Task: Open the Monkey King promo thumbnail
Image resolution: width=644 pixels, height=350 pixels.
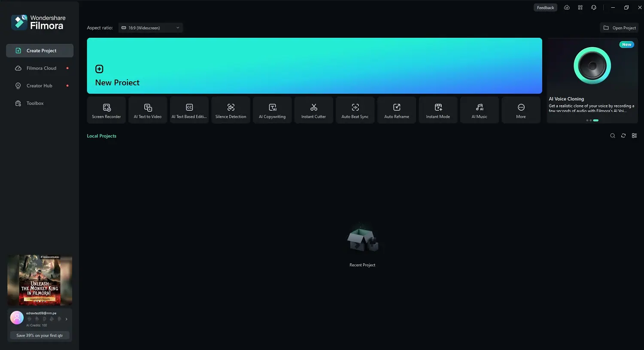Action: tap(40, 280)
